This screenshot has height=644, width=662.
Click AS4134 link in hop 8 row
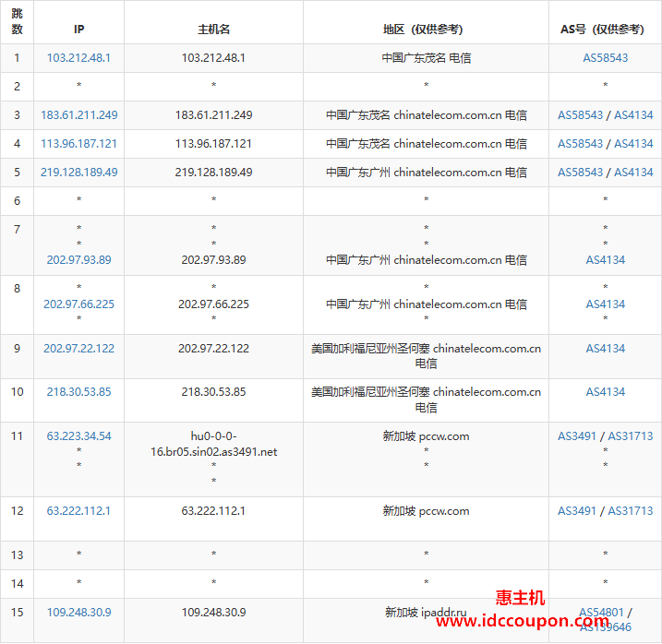tap(606, 304)
